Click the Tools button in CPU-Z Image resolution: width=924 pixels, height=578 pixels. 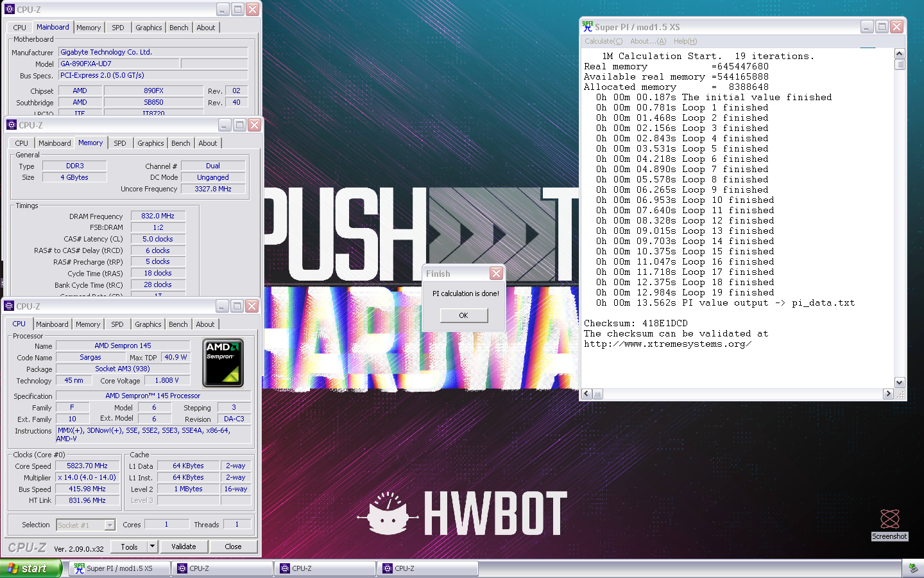(130, 547)
